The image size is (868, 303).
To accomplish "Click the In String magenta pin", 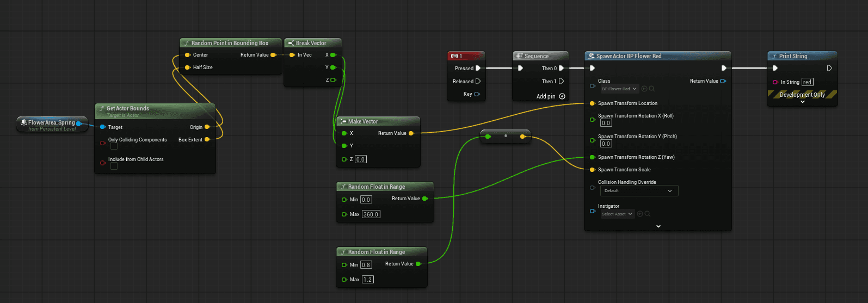I will point(775,82).
